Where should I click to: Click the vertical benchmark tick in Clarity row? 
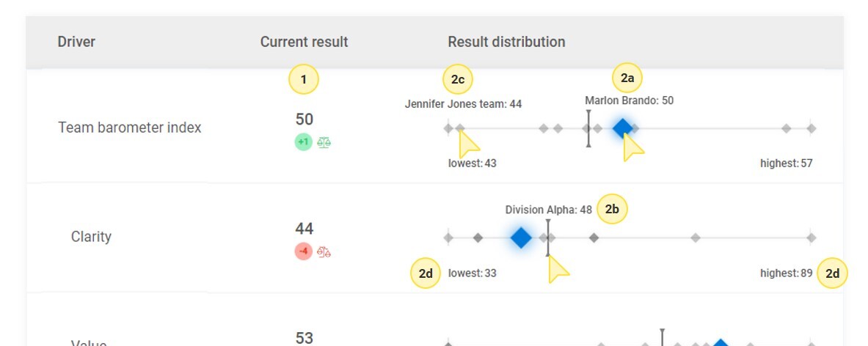pyautogui.click(x=548, y=238)
